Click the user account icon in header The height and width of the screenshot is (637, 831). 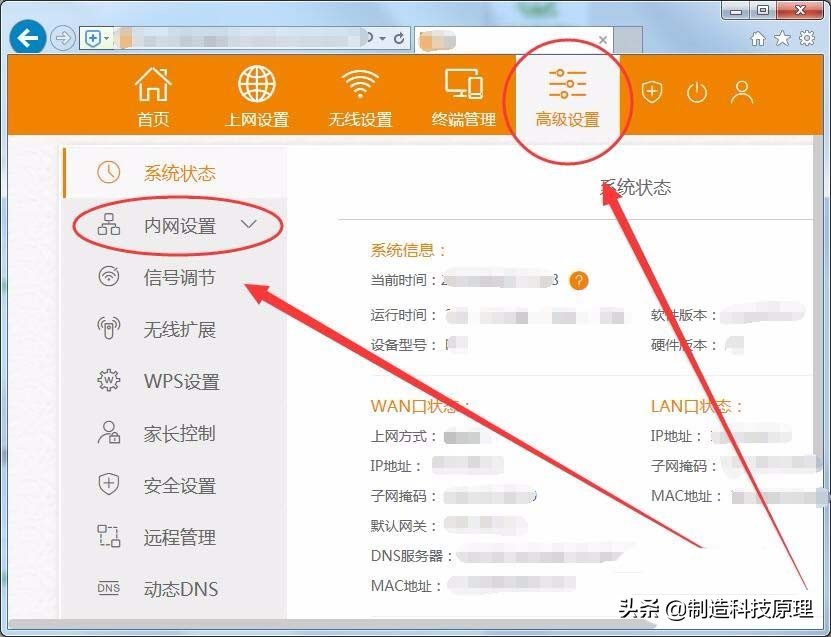pyautogui.click(x=742, y=92)
